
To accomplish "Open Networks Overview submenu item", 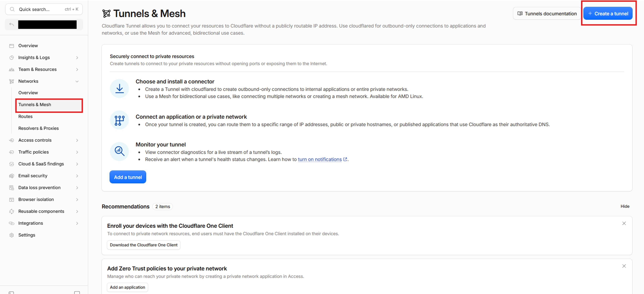I will (x=28, y=93).
